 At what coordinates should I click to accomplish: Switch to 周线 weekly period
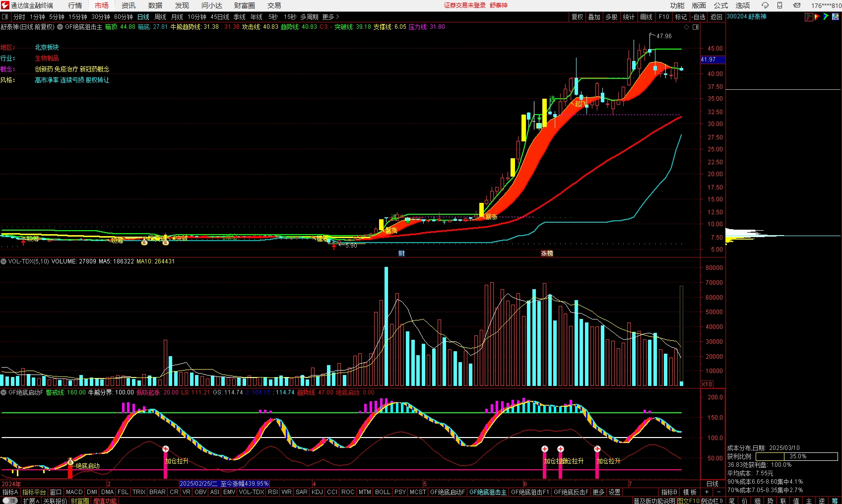[160, 17]
